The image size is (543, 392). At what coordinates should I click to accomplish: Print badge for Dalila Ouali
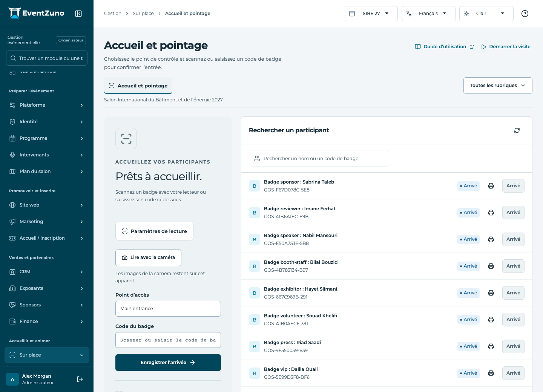click(x=491, y=373)
